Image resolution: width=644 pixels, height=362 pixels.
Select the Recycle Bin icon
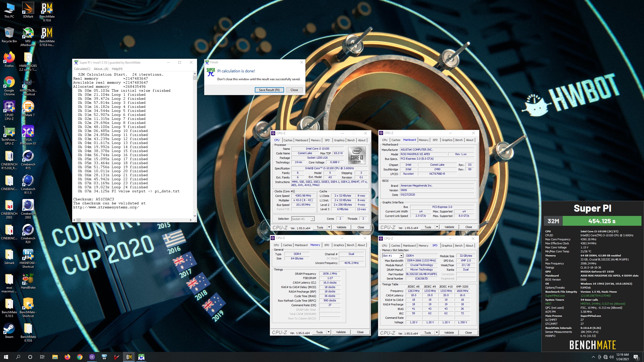[9, 35]
